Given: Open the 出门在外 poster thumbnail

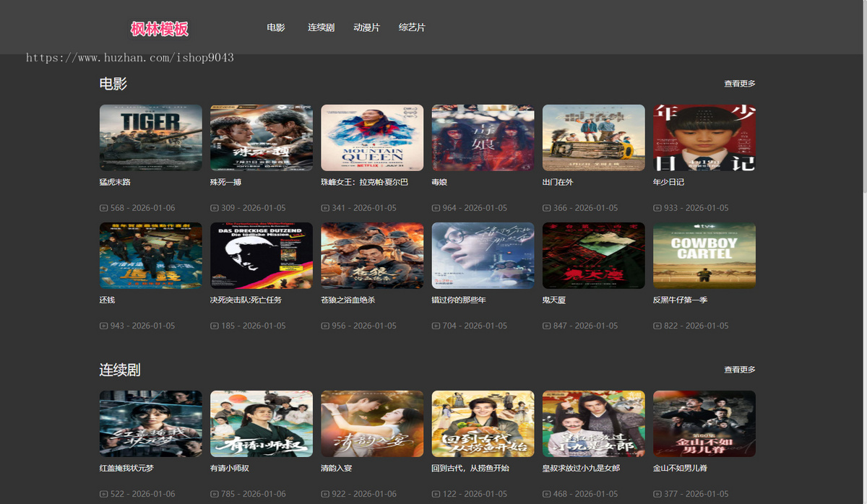Looking at the screenshot, I should (594, 138).
